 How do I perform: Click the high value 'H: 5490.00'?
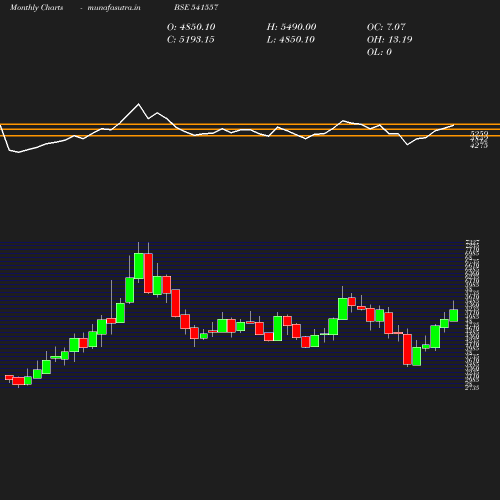pyautogui.click(x=291, y=27)
